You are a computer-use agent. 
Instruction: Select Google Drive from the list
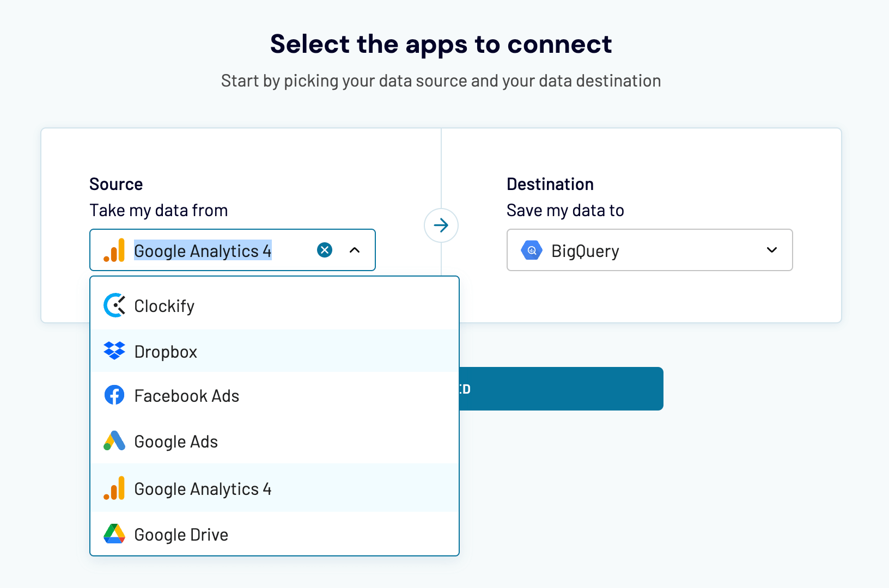(181, 534)
